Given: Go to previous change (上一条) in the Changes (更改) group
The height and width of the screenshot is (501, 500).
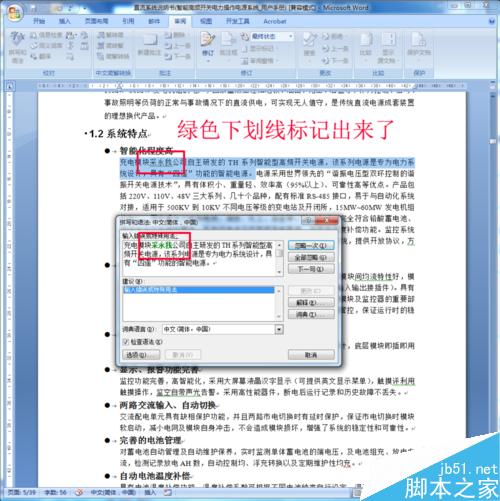Looking at the screenshot, I should pyautogui.click(x=335, y=49).
